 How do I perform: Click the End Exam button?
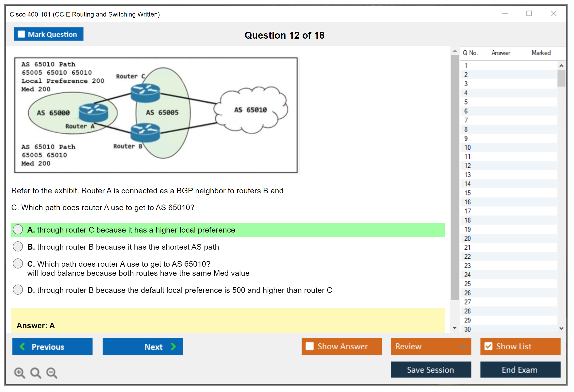520,370
